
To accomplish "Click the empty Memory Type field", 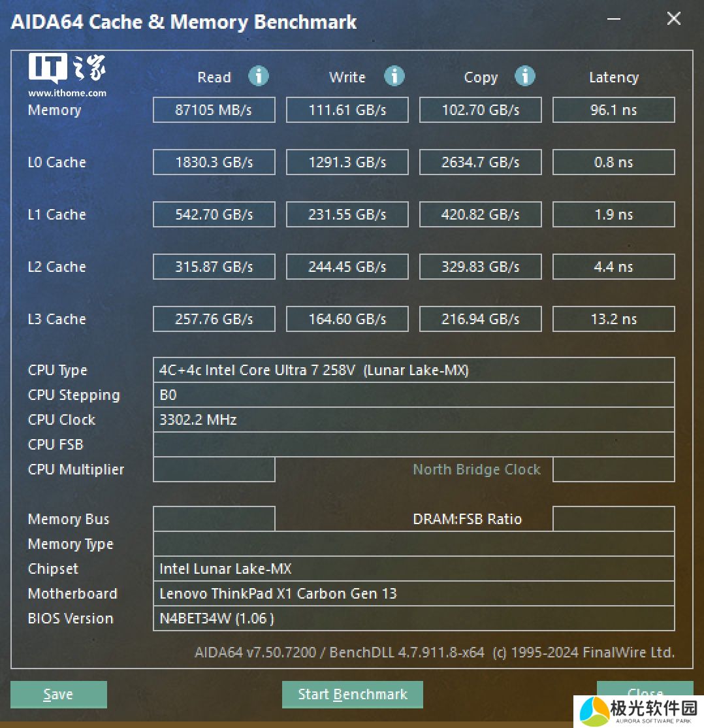I will click(413, 544).
